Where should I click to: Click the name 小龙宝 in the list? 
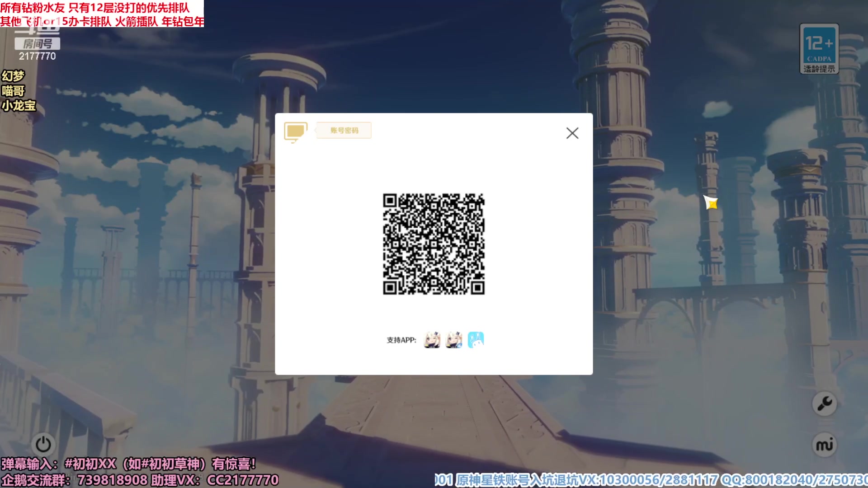point(19,106)
